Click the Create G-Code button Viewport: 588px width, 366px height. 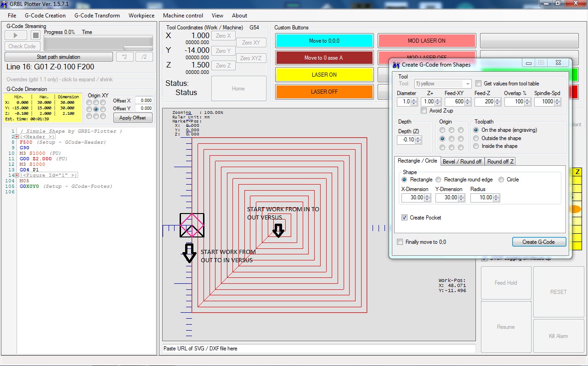(x=539, y=242)
